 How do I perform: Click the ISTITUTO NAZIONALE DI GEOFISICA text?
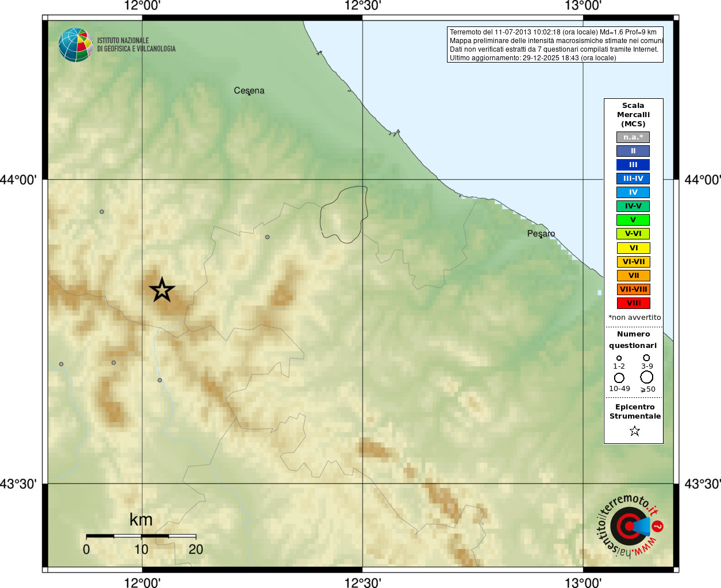[x=136, y=45]
